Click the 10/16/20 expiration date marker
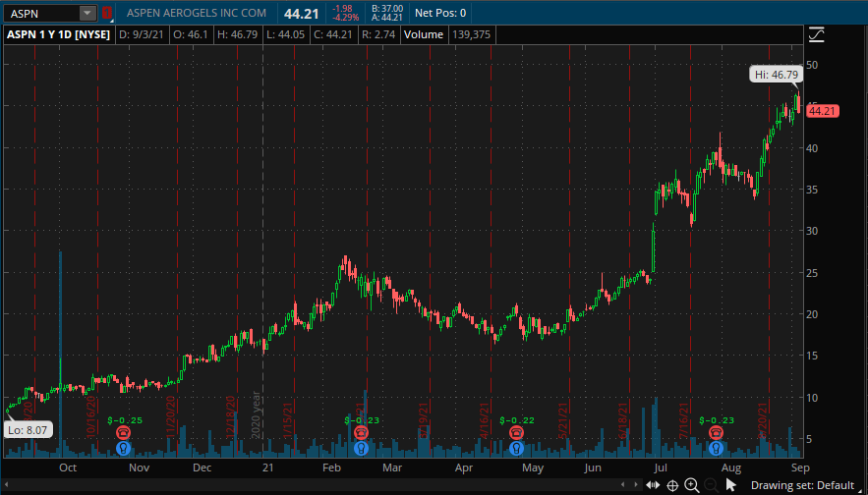This screenshot has width=868, height=495. click(x=90, y=417)
